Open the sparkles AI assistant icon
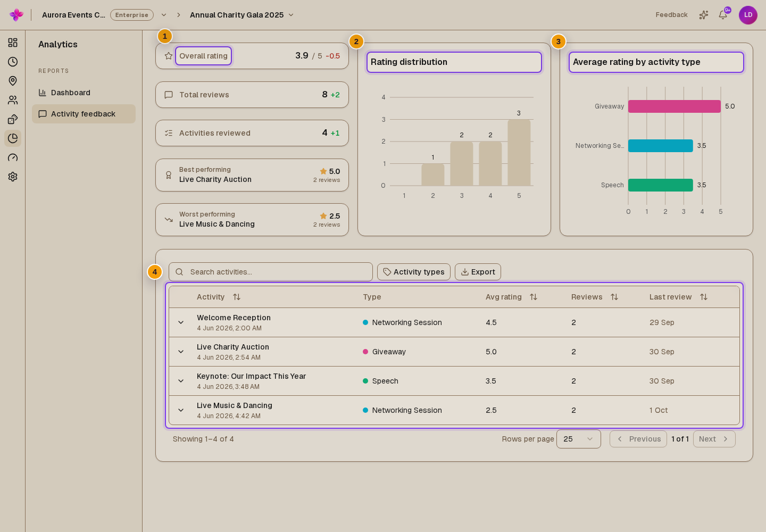This screenshot has width=766, height=532. (x=704, y=15)
